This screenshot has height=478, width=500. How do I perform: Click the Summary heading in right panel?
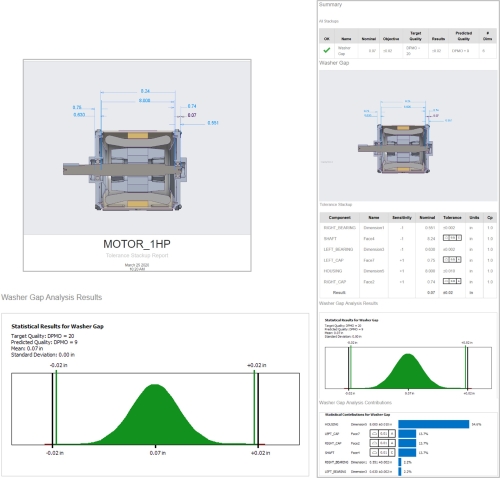[x=330, y=4]
